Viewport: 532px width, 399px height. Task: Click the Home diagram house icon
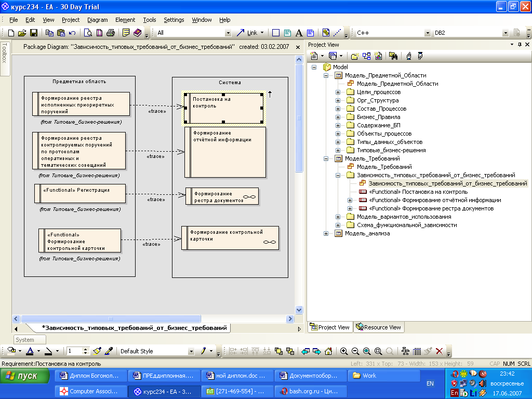[328, 351]
